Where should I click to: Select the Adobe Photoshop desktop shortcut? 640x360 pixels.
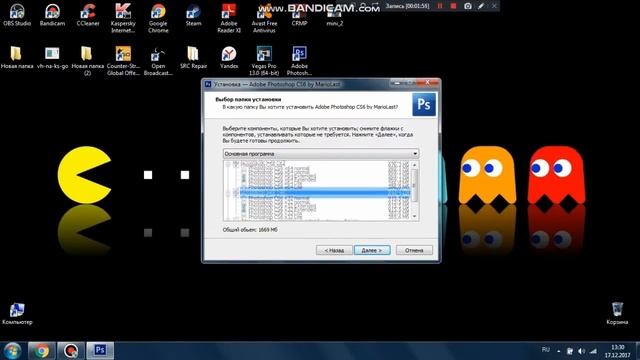pos(300,60)
